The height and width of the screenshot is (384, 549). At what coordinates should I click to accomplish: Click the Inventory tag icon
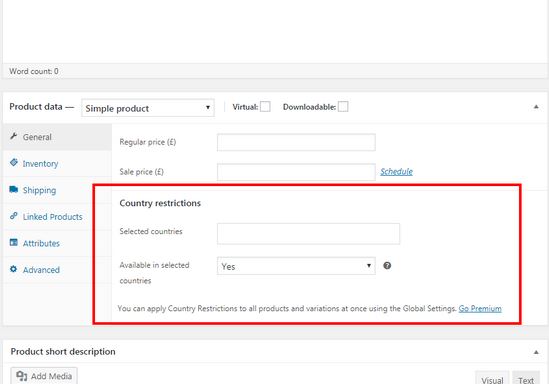click(14, 162)
